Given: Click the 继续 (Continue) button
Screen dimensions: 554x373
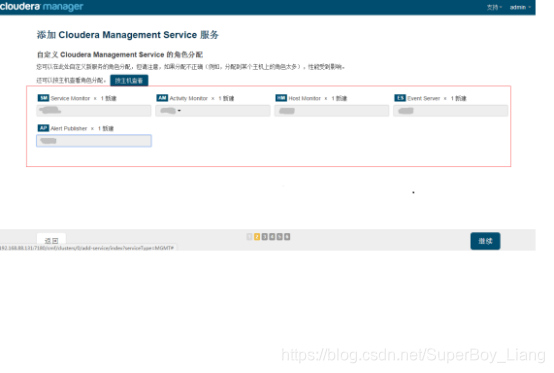Looking at the screenshot, I should 485,241.
